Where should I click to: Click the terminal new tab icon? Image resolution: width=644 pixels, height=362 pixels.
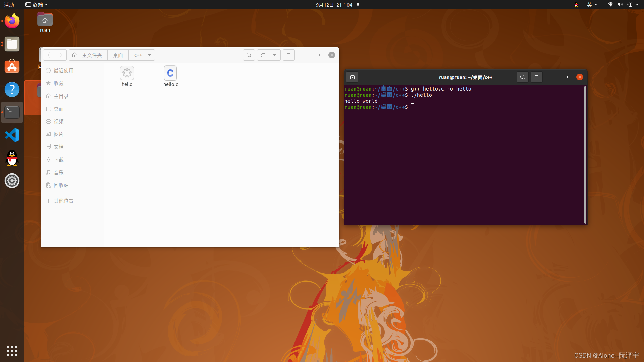point(352,77)
